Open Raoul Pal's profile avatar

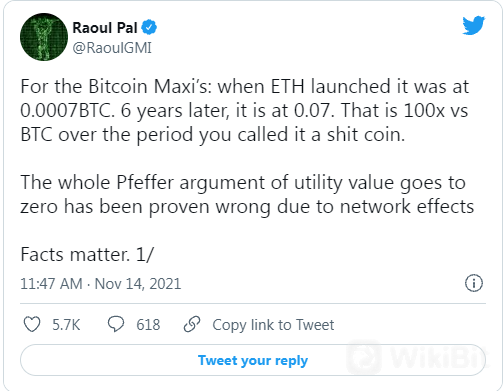pos(44,37)
